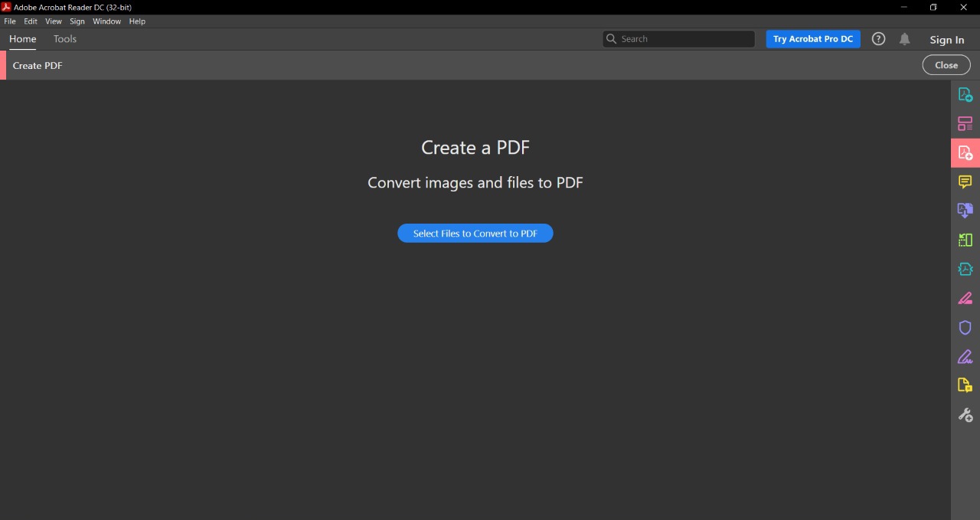Open the Sign menu
Screen dimensions: 980x520
[x=77, y=21]
